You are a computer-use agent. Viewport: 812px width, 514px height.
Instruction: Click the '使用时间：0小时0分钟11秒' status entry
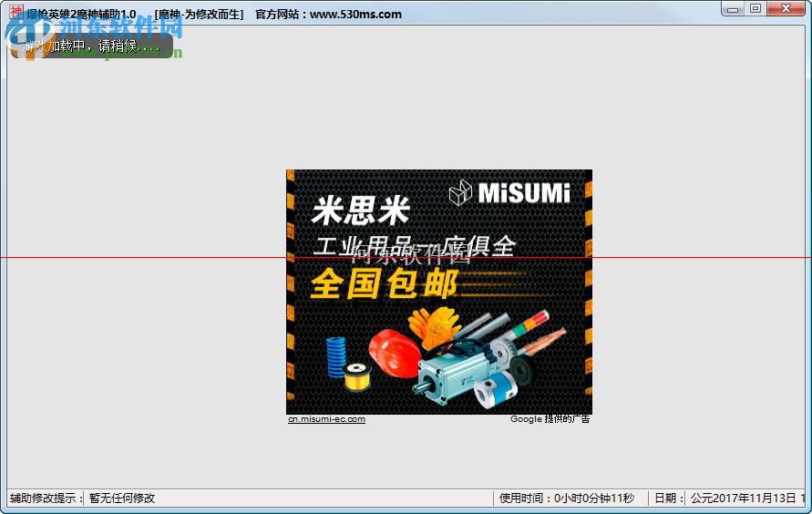567,498
